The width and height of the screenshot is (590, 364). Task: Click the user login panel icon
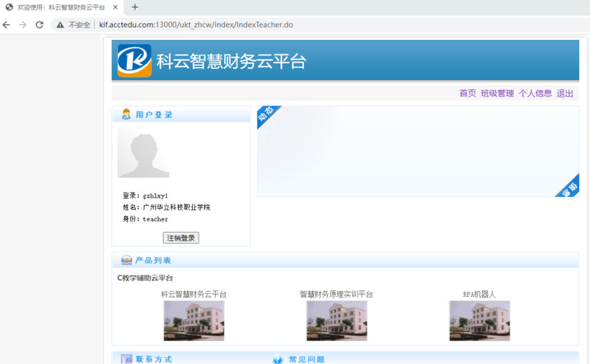[126, 114]
